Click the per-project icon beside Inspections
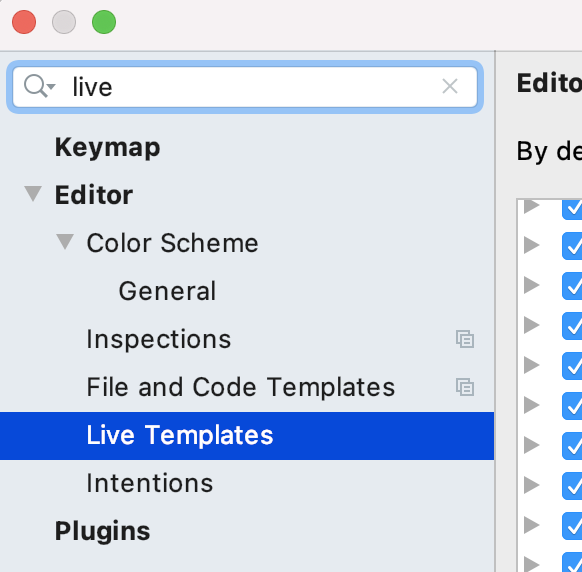The height and width of the screenshot is (572, 582). tap(465, 339)
